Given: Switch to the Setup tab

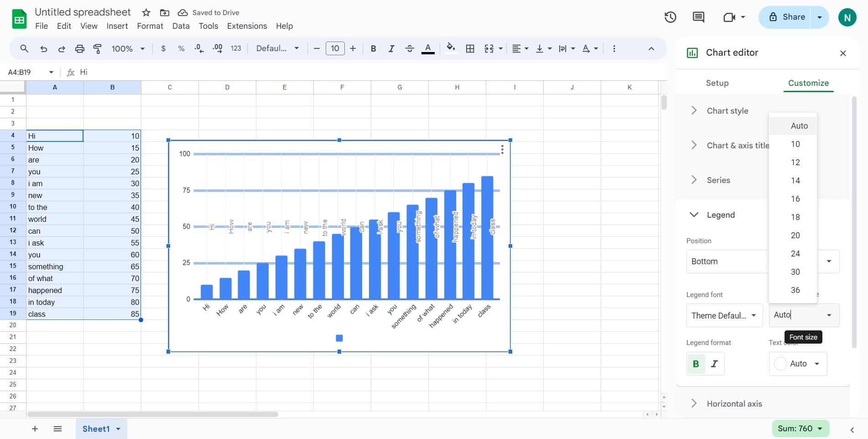Looking at the screenshot, I should pyautogui.click(x=717, y=83).
